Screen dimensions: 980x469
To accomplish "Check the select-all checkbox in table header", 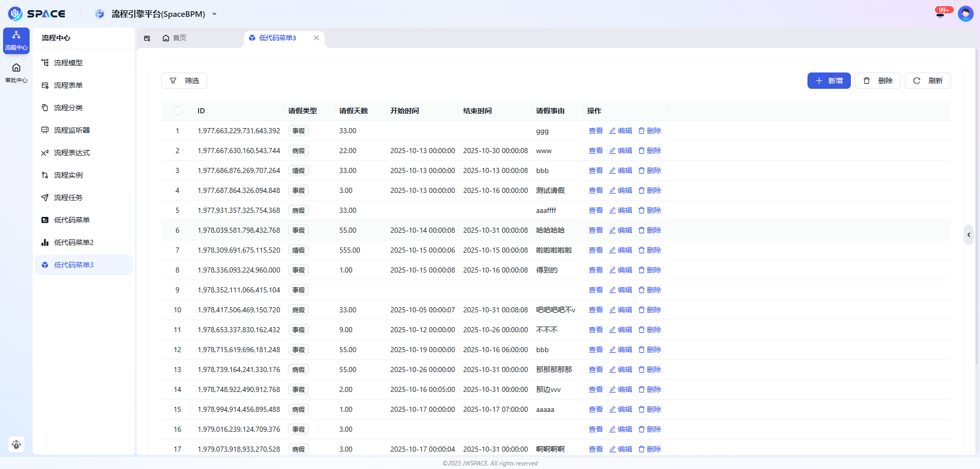I will tap(178, 111).
